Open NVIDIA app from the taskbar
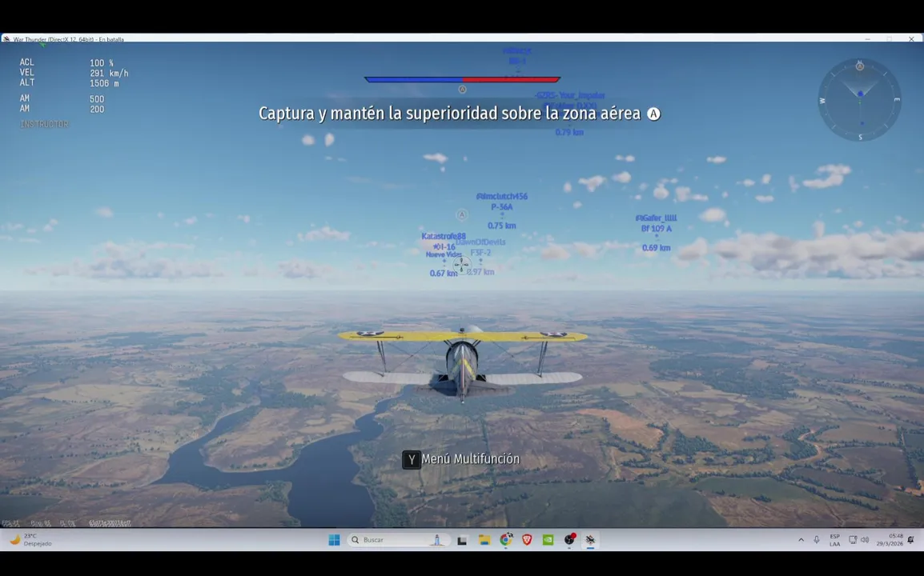This screenshot has height=576, width=924. pyautogui.click(x=548, y=540)
